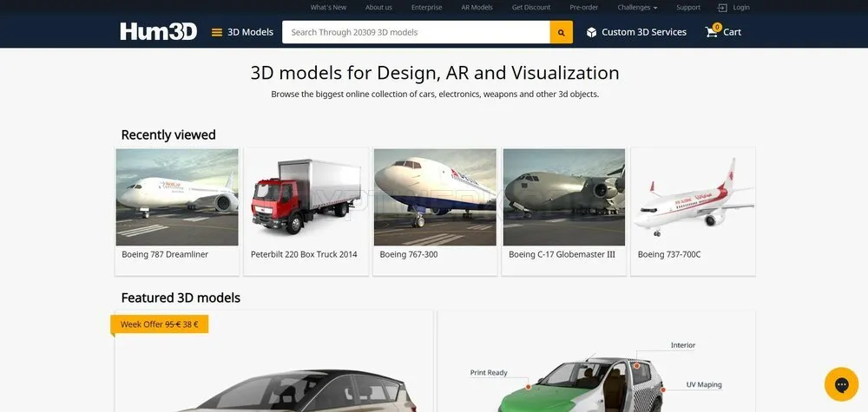The height and width of the screenshot is (412, 868).
Task: Open the 3D Models hamburger menu icon
Action: click(217, 32)
